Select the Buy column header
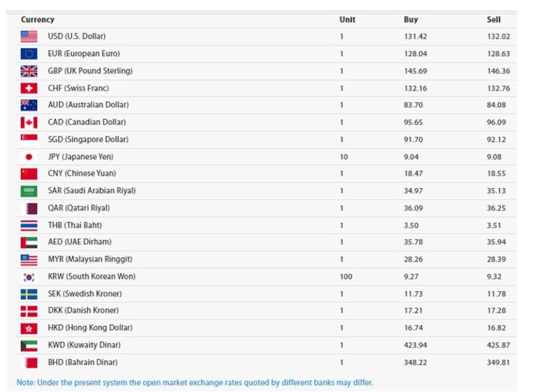Image resolution: width=549 pixels, height=392 pixels. 411,20
